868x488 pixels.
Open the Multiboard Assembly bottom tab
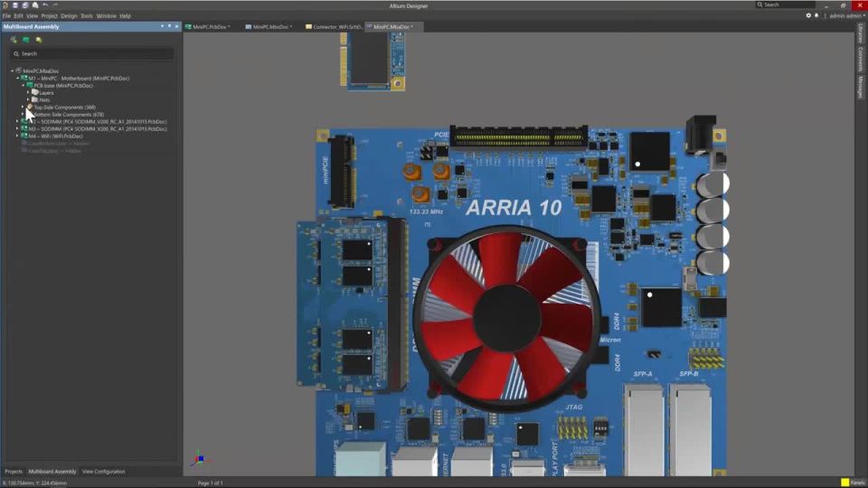point(52,472)
